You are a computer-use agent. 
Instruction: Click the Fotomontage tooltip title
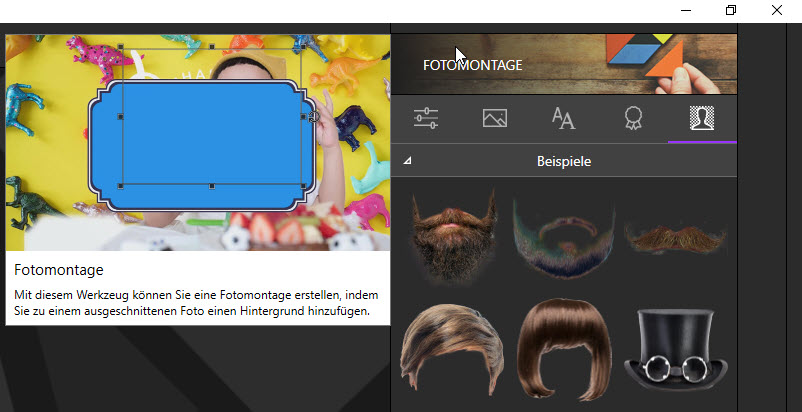click(x=59, y=270)
